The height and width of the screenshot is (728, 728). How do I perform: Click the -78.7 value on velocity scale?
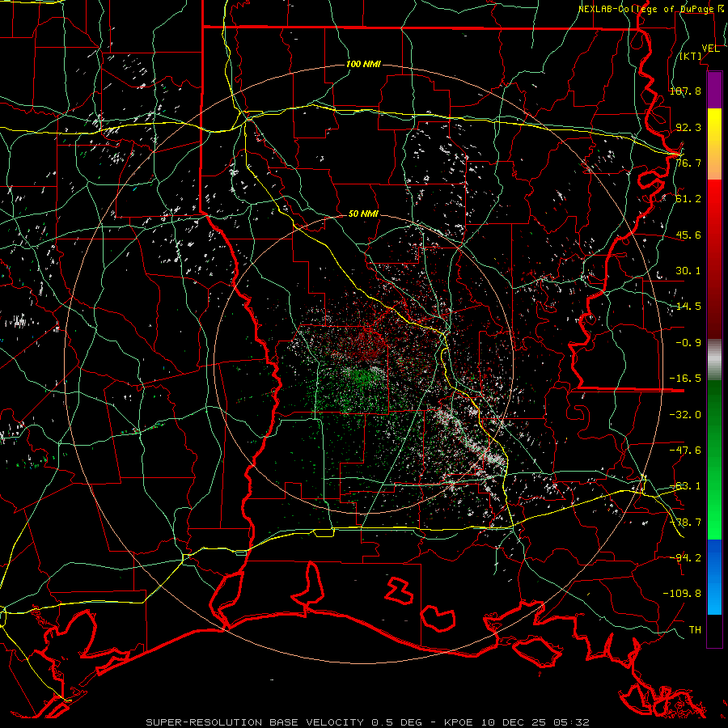tap(685, 523)
